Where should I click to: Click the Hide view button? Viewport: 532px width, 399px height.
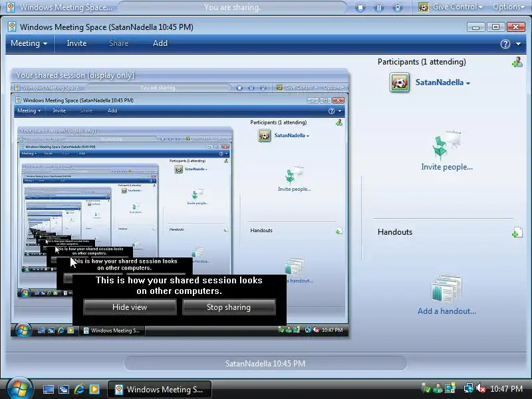(x=130, y=307)
